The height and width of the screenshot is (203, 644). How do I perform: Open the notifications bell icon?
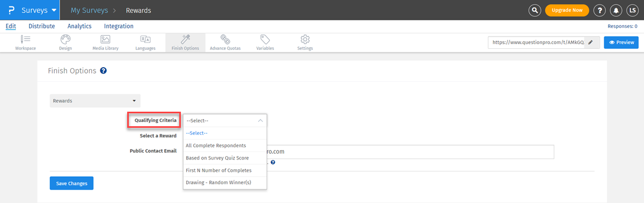[616, 10]
